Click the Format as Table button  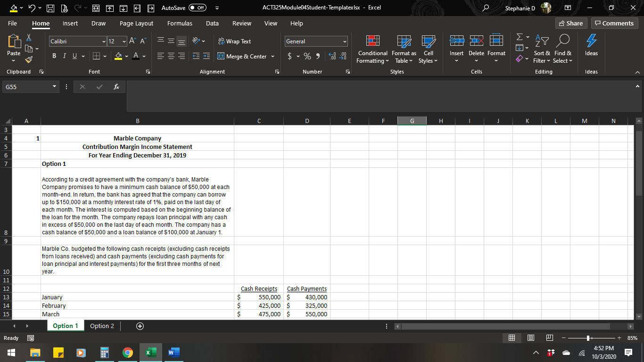coord(404,49)
